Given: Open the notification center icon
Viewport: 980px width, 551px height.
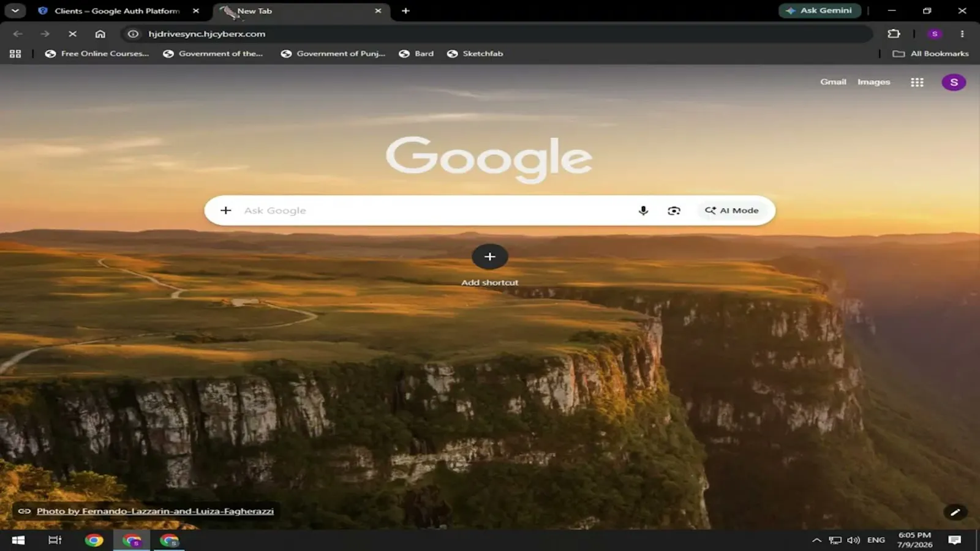Looking at the screenshot, I should [x=954, y=540].
